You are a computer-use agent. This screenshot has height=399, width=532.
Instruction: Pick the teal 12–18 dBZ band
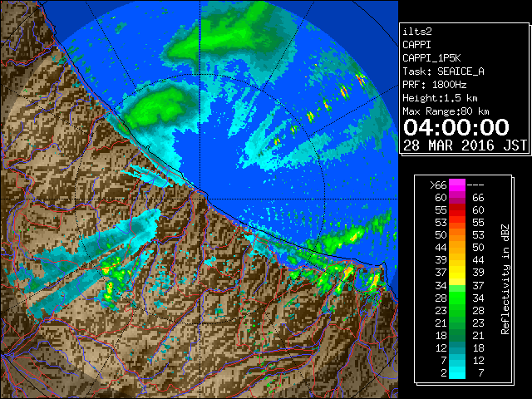457,347
